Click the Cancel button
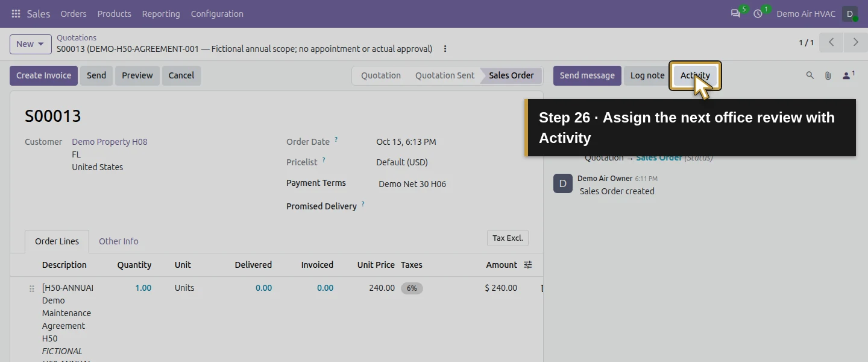 click(181, 75)
